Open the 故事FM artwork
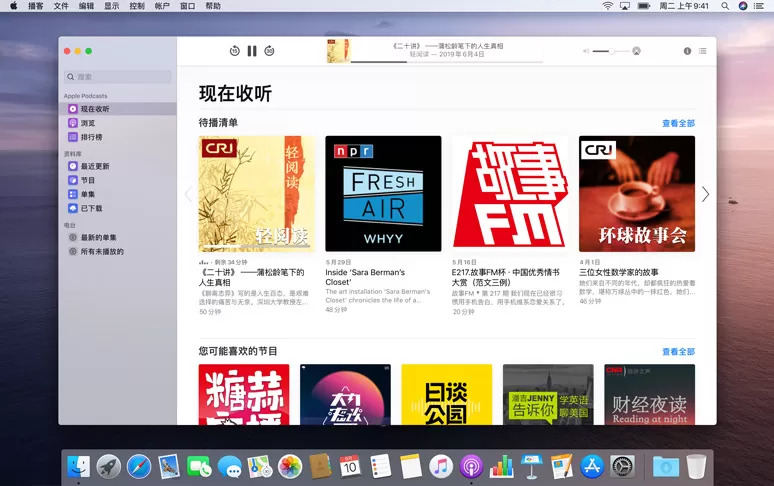The width and height of the screenshot is (774, 486). click(510, 194)
